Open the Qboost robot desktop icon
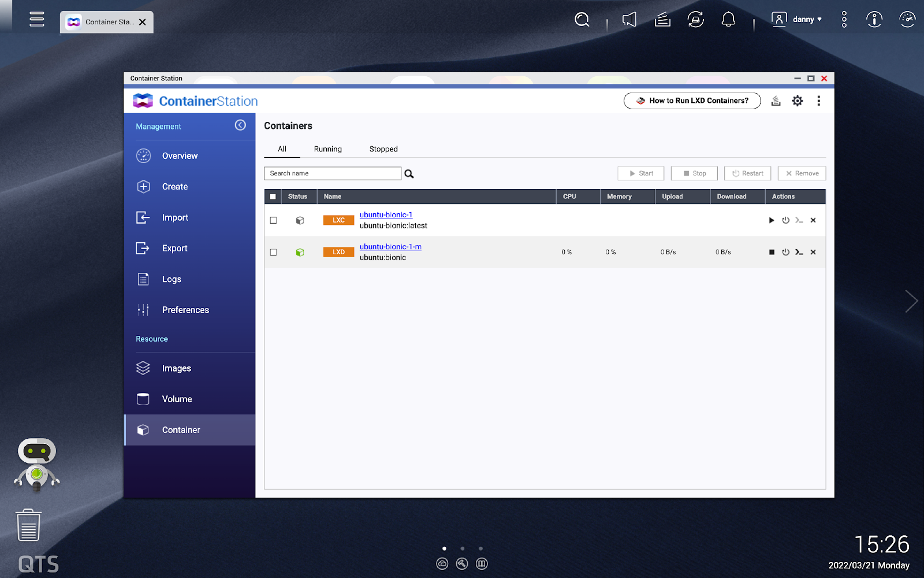Image resolution: width=924 pixels, height=578 pixels. [37, 465]
